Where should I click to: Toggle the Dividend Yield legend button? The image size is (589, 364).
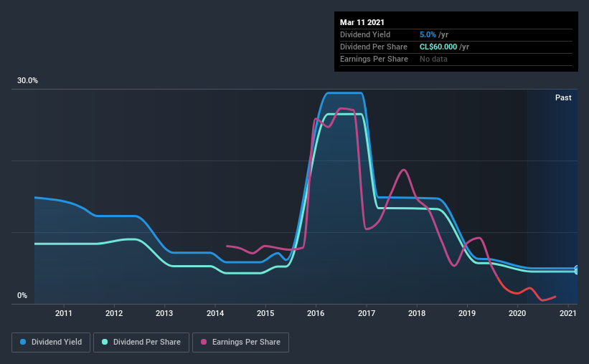51,343
